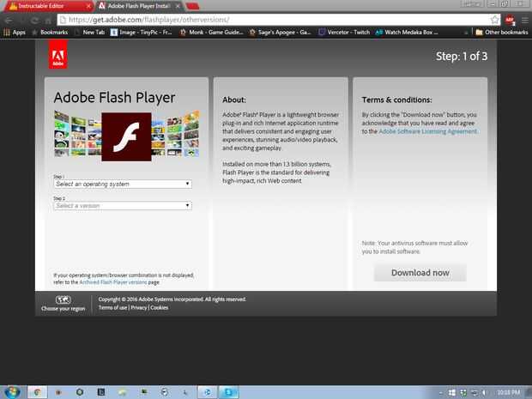Click the home button in browser toolbar
This screenshot has width=532, height=399.
(48, 21)
